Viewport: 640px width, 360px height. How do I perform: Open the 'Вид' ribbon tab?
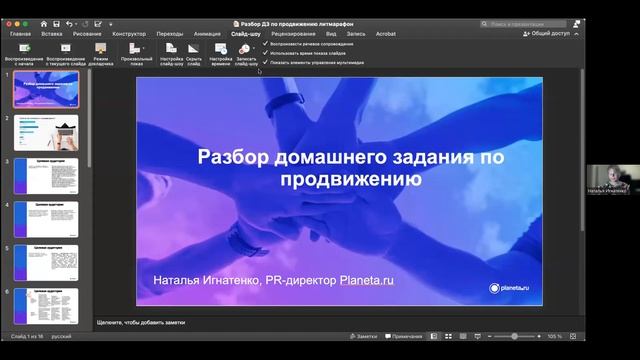[331, 34]
